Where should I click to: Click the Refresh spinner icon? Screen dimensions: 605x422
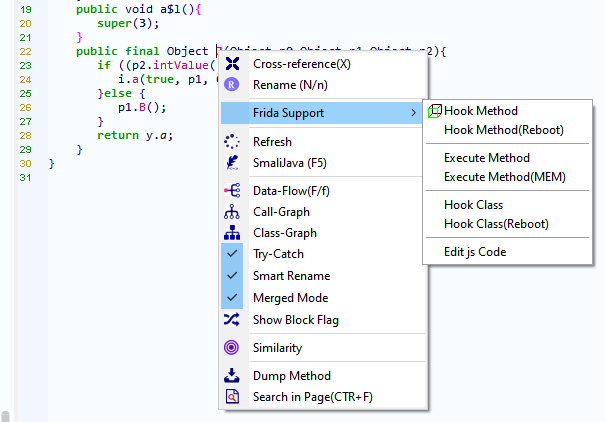[x=232, y=142]
